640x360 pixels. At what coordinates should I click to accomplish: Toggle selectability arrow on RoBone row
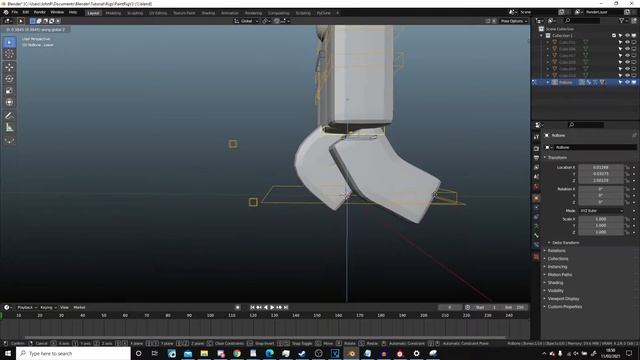pyautogui.click(x=620, y=82)
